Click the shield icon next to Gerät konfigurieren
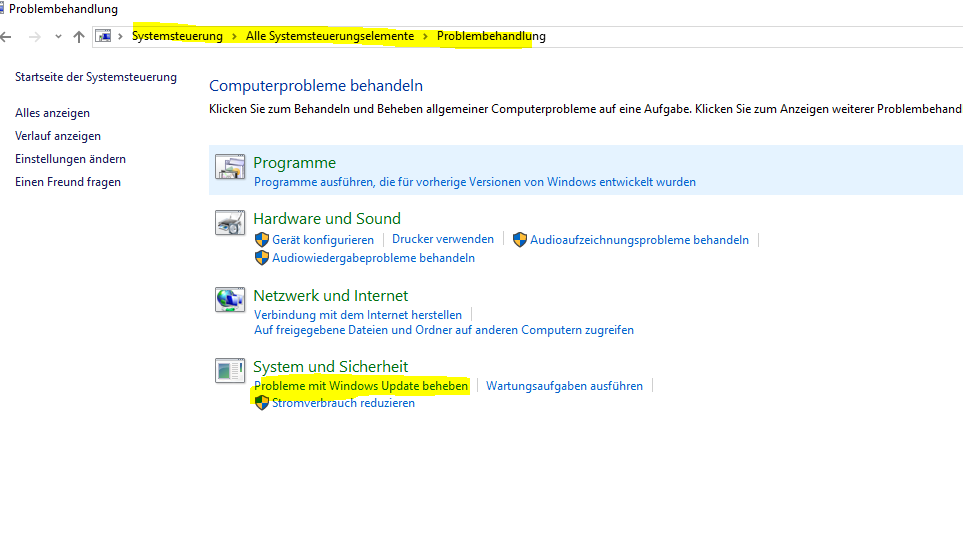The image size is (963, 551). point(262,240)
